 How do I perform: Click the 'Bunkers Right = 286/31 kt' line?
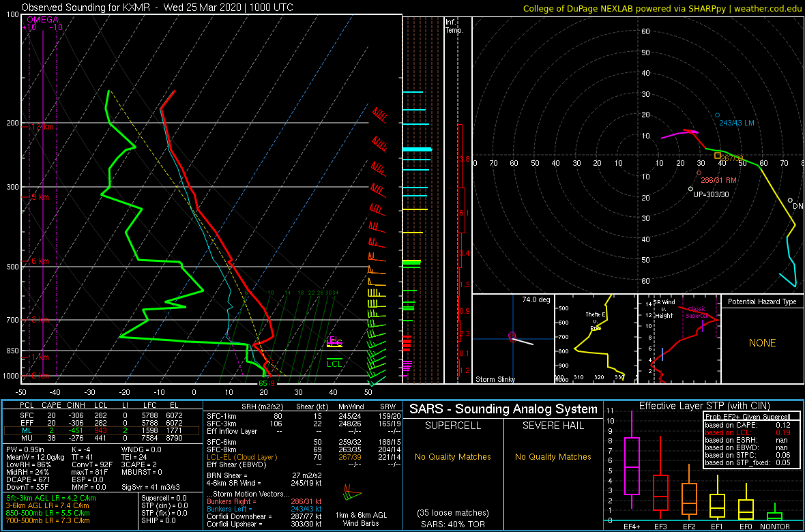click(263, 501)
